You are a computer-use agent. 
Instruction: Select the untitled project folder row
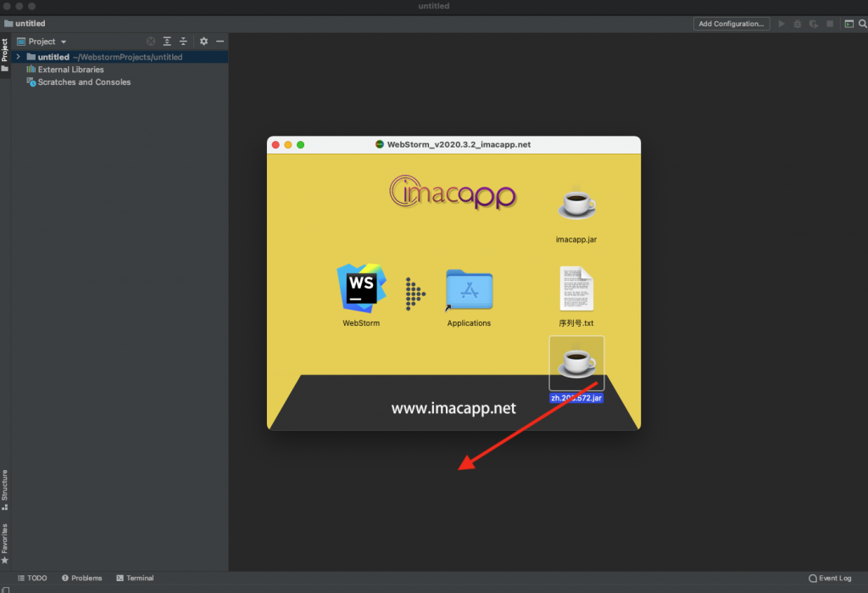click(120, 57)
